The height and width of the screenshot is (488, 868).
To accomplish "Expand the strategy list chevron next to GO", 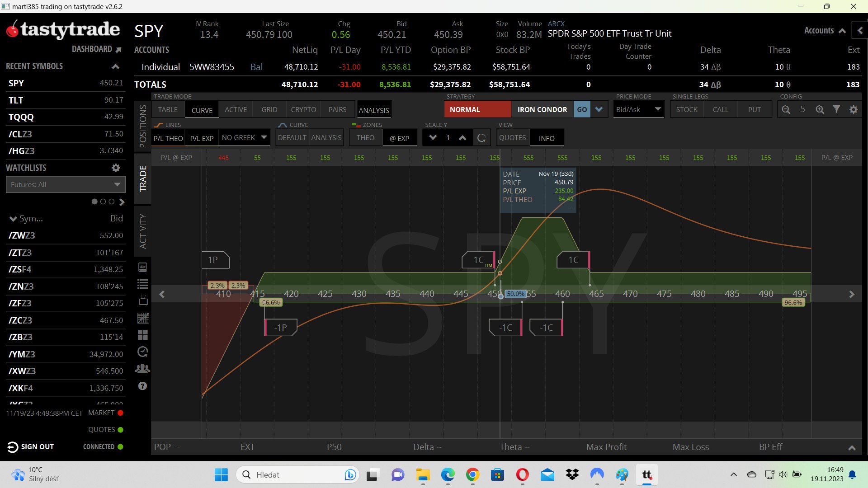I will coord(599,109).
